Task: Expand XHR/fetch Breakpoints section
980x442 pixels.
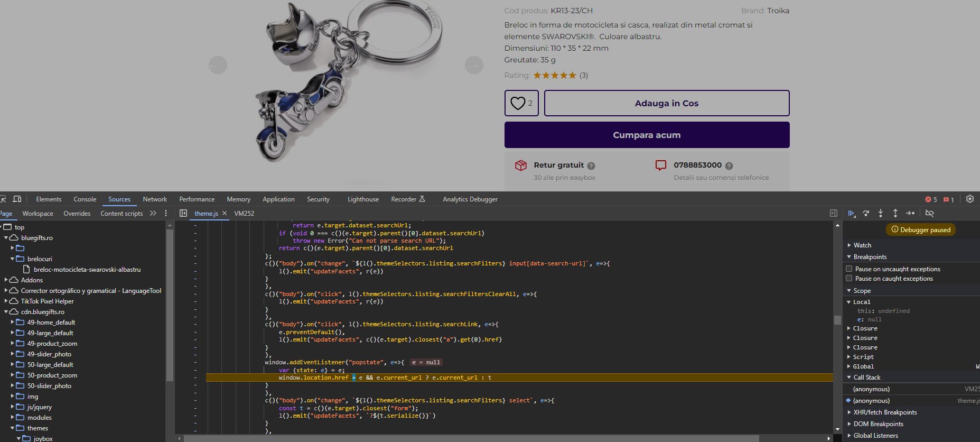Action: click(x=849, y=412)
